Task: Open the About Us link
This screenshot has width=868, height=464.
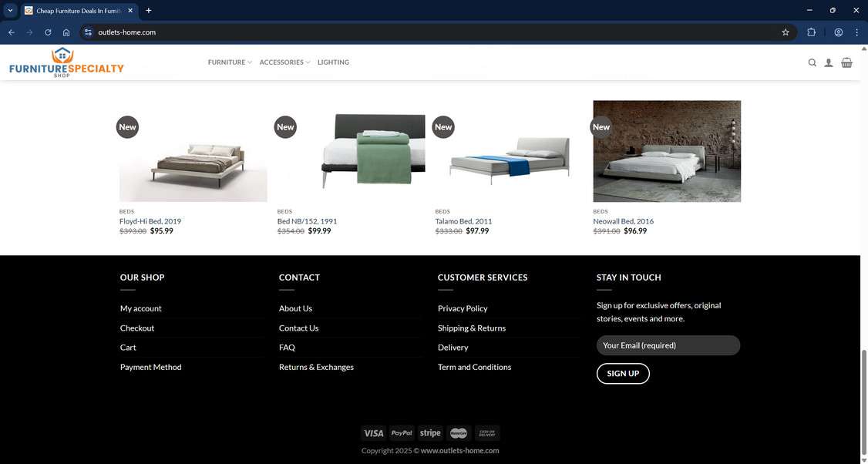Action: pos(295,308)
